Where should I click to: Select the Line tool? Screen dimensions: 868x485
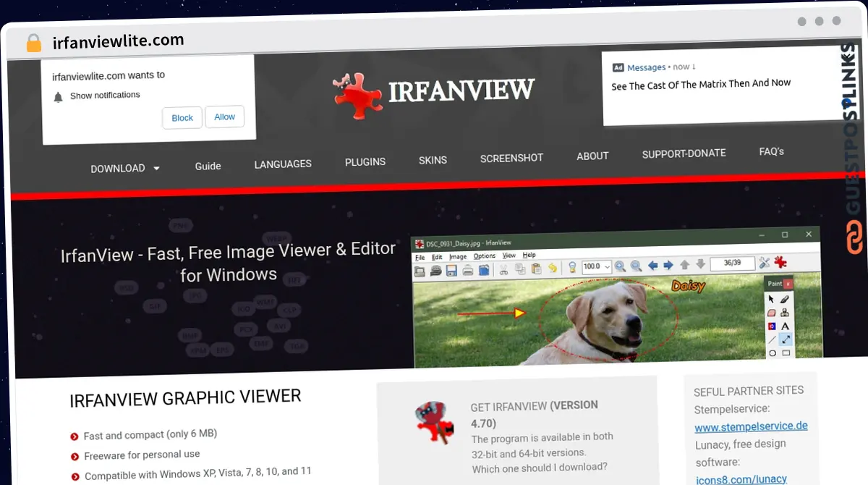click(772, 339)
